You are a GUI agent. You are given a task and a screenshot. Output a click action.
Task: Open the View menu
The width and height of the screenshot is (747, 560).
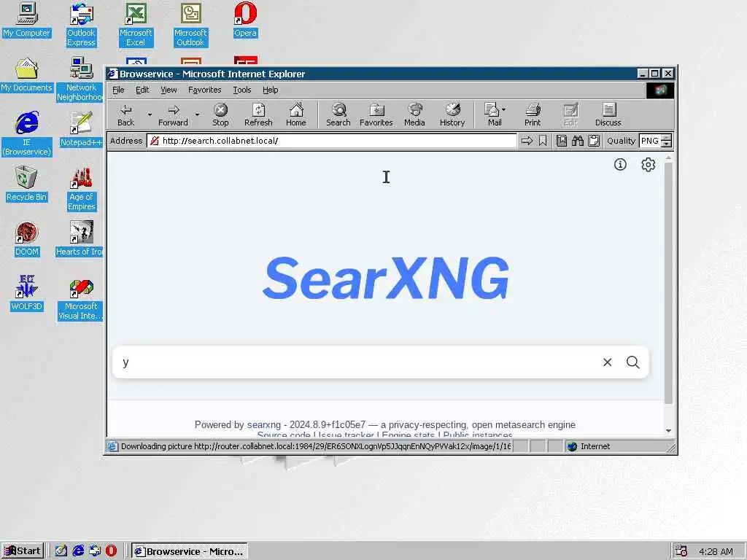click(x=169, y=90)
